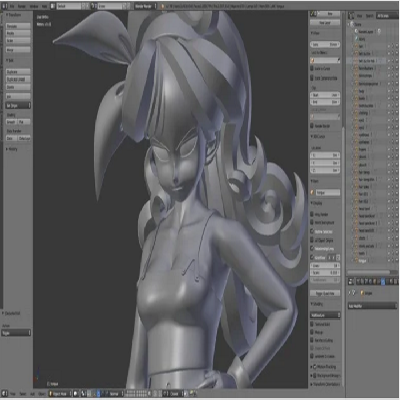Click the outliner editor type icon
The width and height of the screenshot is (400, 400).
click(351, 16)
